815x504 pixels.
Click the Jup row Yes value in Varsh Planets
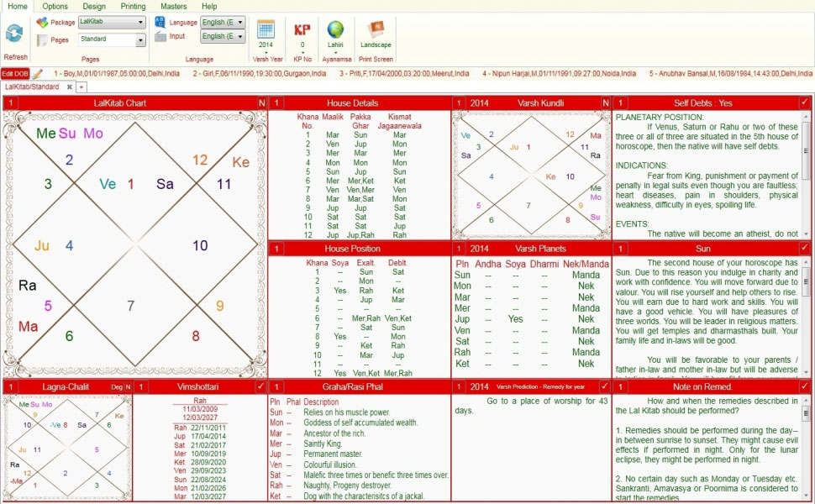pos(515,319)
